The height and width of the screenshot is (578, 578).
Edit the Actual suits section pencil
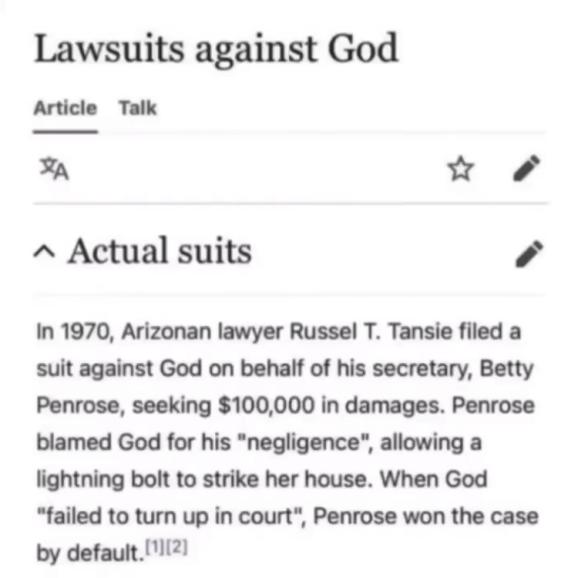(529, 254)
